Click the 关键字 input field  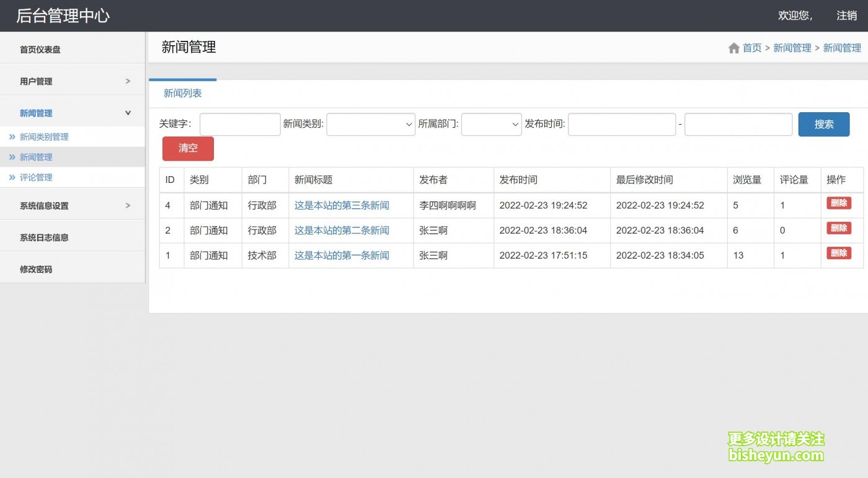tap(239, 124)
